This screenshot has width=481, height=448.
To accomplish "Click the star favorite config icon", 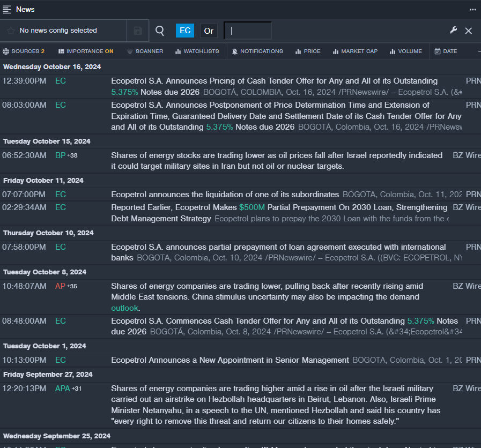I will point(11,31).
